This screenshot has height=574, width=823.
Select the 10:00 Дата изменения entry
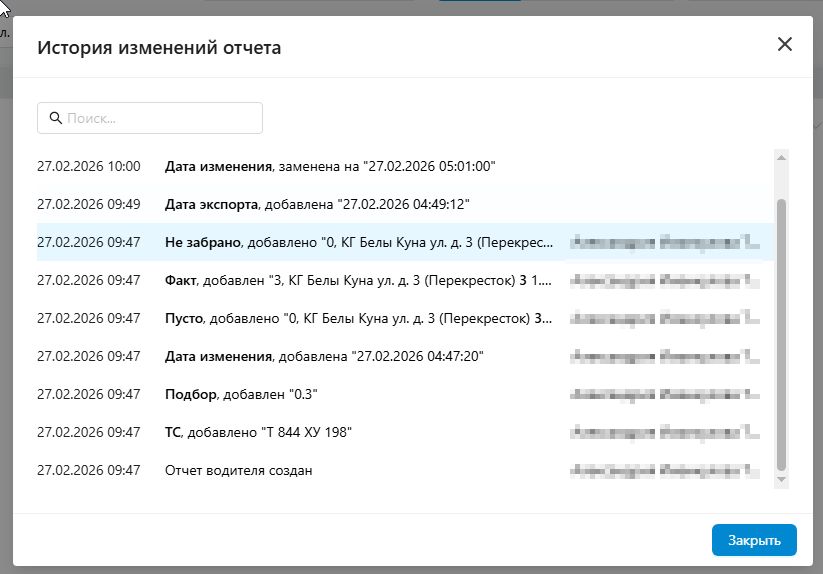click(330, 166)
